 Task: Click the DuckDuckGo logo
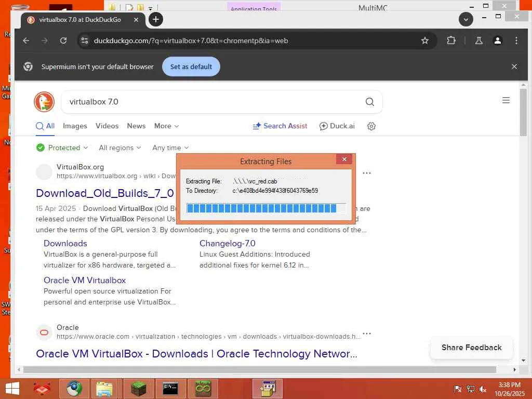point(44,101)
